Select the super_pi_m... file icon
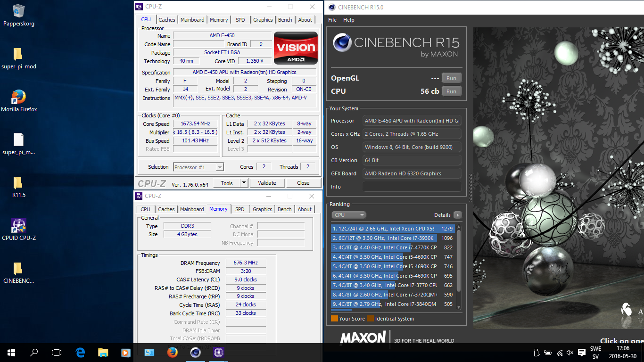Viewport: 644px width, 362px height. [x=18, y=140]
